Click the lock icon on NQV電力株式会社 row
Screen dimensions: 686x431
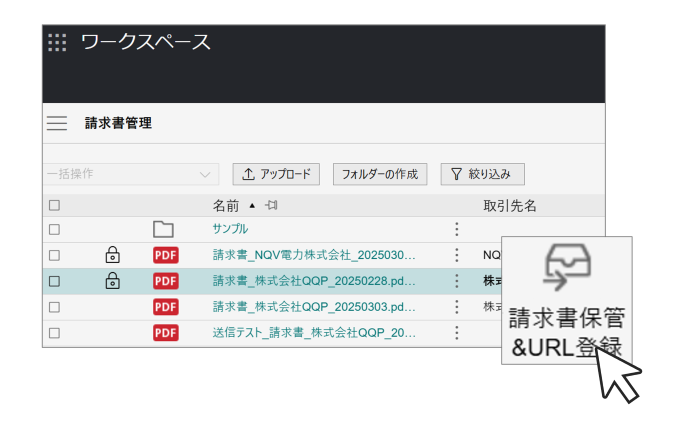click(112, 255)
